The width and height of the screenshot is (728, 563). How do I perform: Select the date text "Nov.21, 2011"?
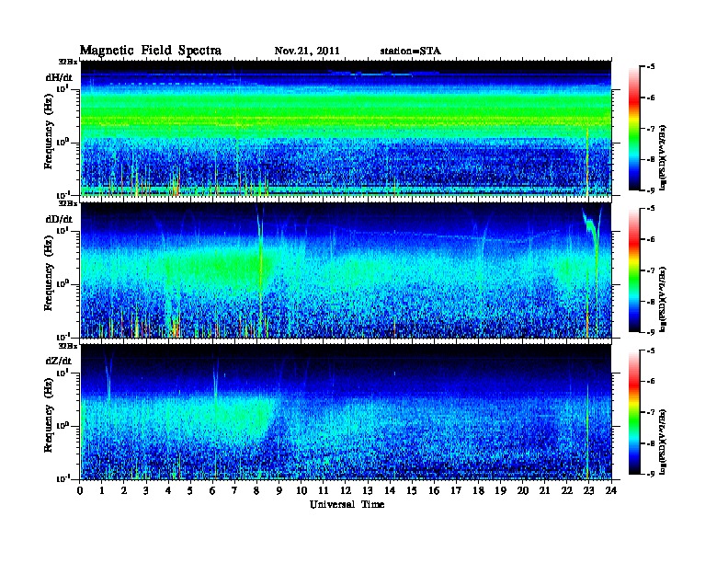(307, 52)
